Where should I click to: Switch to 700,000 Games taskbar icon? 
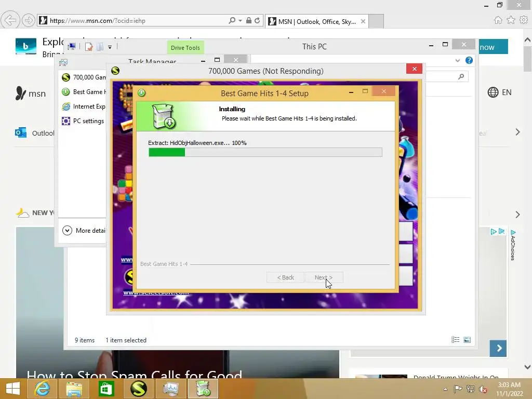(138, 389)
